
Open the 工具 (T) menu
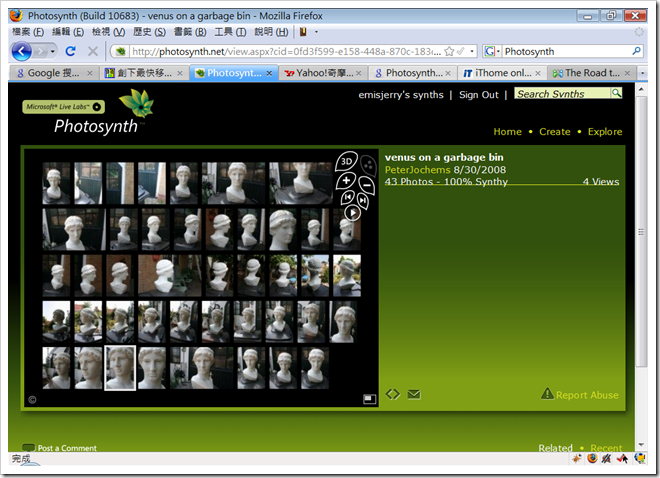tap(230, 32)
